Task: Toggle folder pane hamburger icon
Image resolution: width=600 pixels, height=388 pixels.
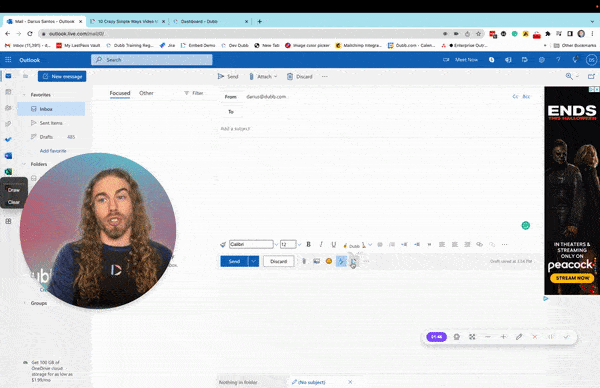Action: [x=25, y=76]
